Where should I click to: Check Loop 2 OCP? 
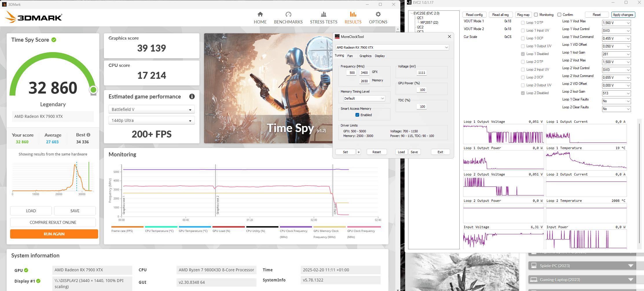pos(523,77)
